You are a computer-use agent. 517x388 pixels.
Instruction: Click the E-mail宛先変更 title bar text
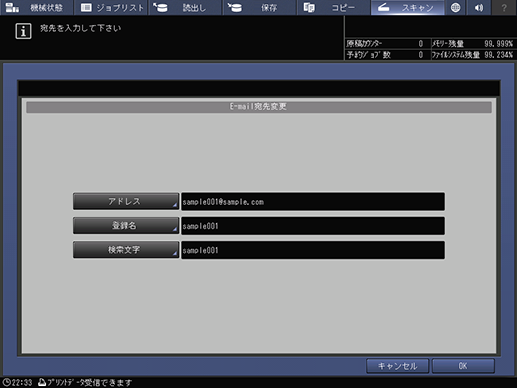[258, 107]
